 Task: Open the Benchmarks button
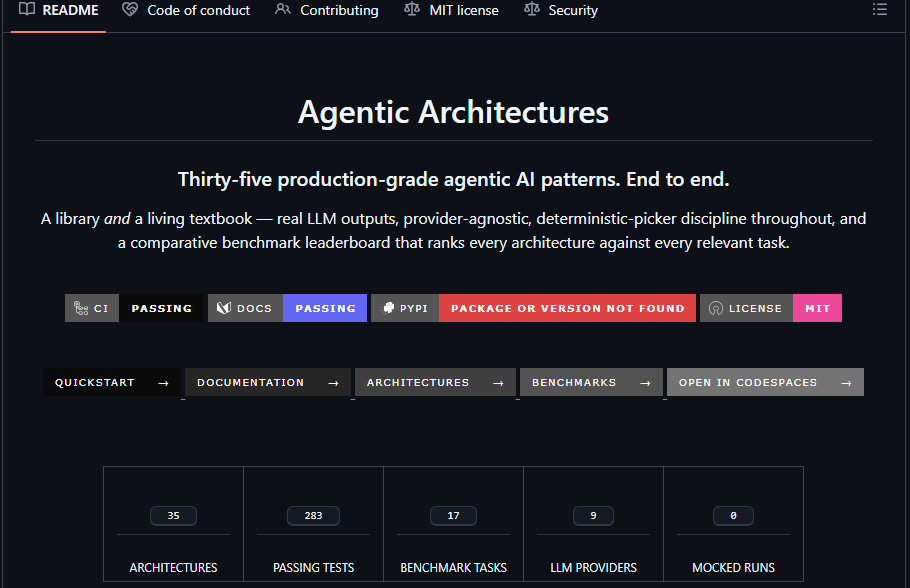591,383
